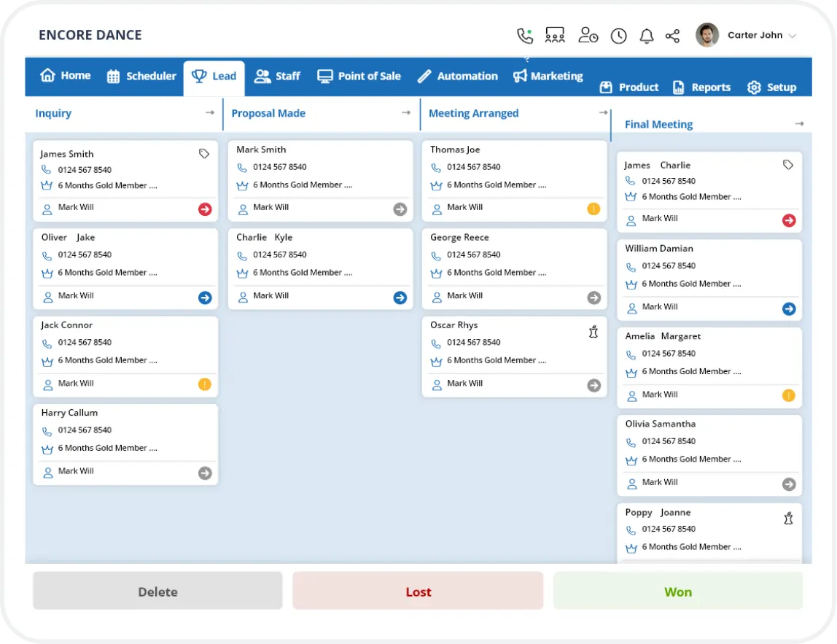The height and width of the screenshot is (644, 837).
Task: Click the tag icon on James Smith card
Action: [204, 154]
